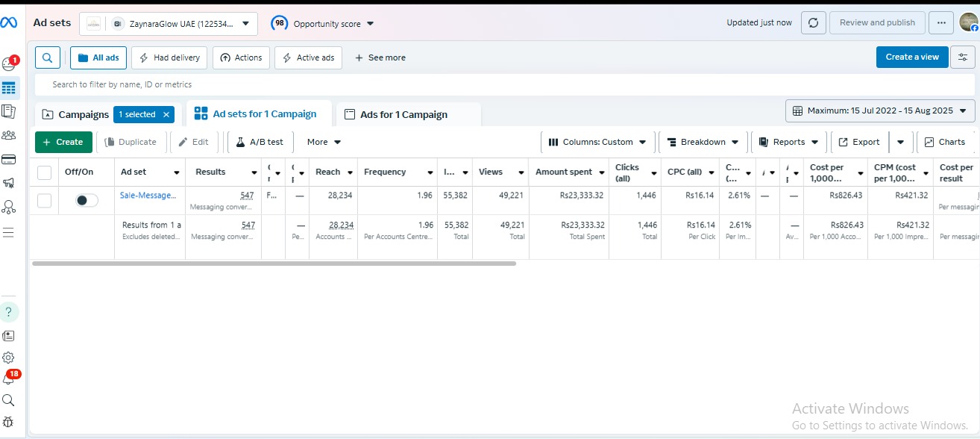Open the help question mark icon
980x439 pixels.
[9, 312]
